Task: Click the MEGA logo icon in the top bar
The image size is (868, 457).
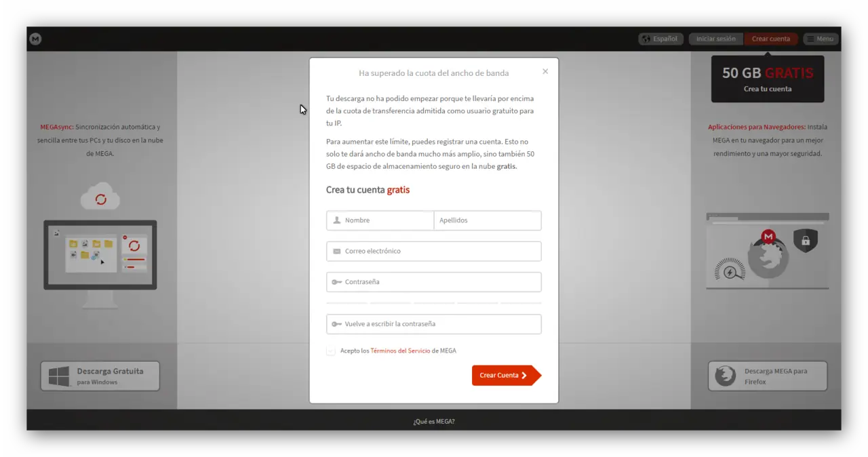Action: coord(35,39)
